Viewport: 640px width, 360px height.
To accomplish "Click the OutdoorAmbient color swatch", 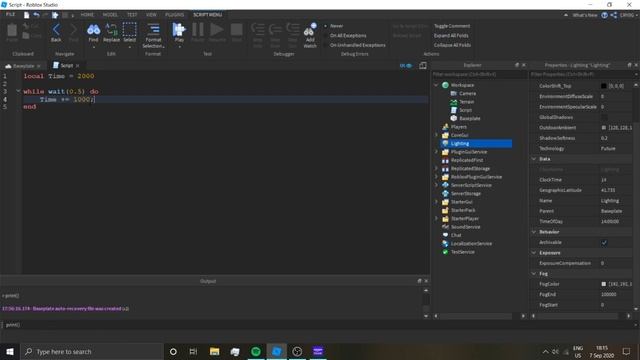I will click(604, 128).
